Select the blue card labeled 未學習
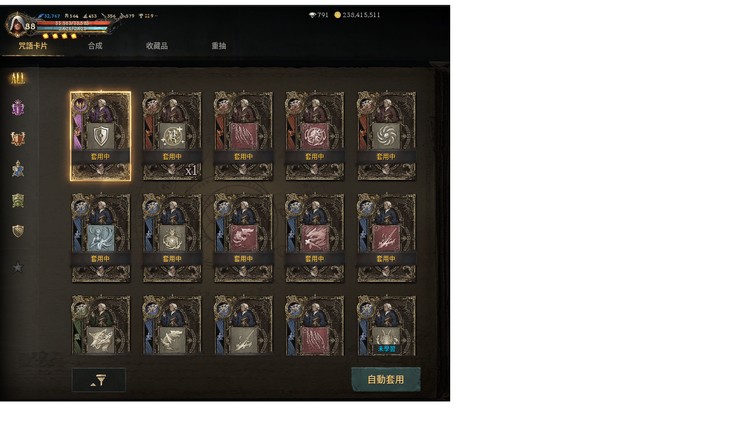Screen dimensions: 750x422 click(x=386, y=325)
